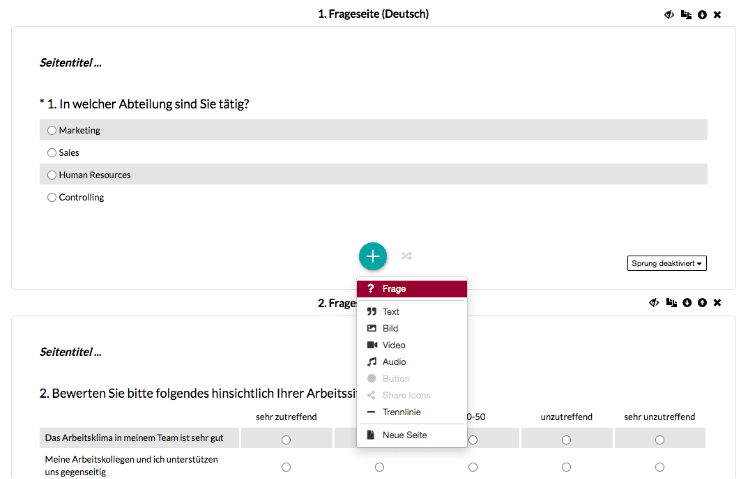Viewport: 750px width, 479px height.
Task: Move page 1 down with arrow icon
Action: point(702,15)
